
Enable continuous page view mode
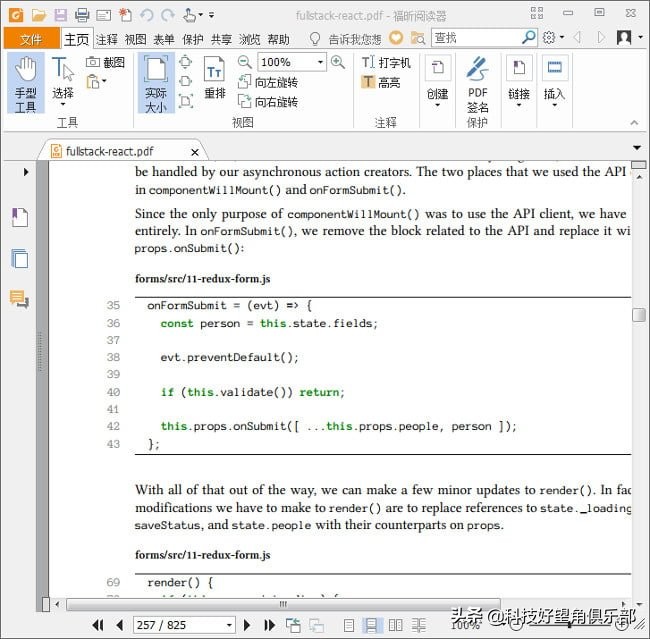(371, 625)
